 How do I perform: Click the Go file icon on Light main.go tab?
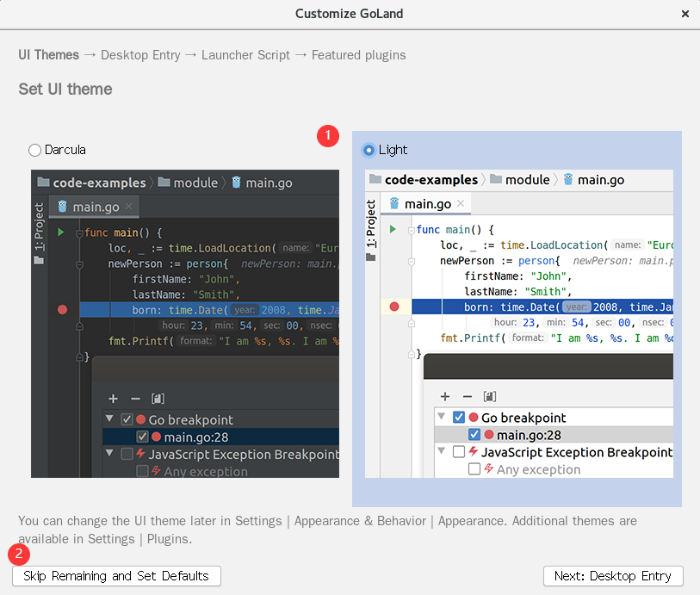click(x=394, y=204)
